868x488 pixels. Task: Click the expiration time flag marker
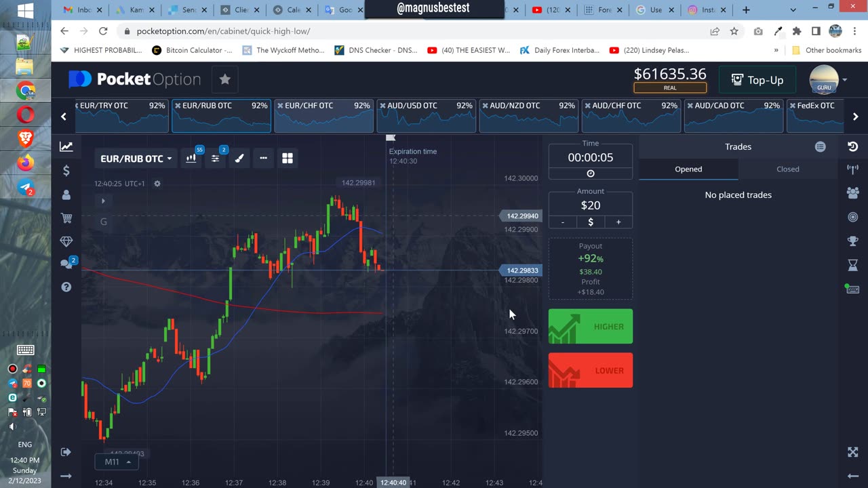pos(391,138)
